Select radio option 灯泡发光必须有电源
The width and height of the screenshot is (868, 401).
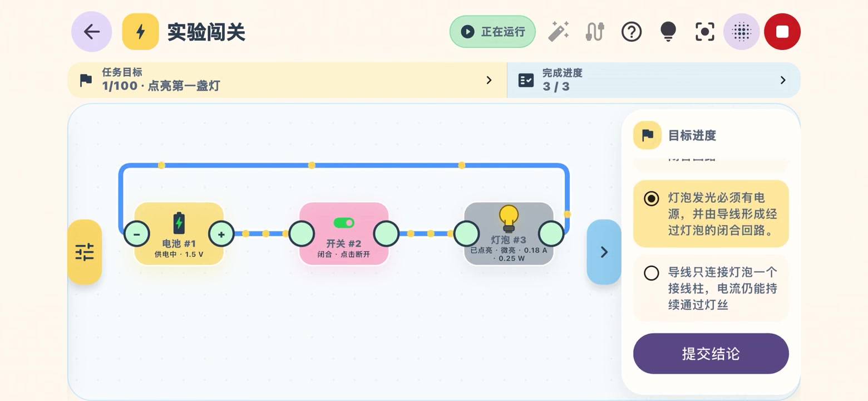(711, 214)
